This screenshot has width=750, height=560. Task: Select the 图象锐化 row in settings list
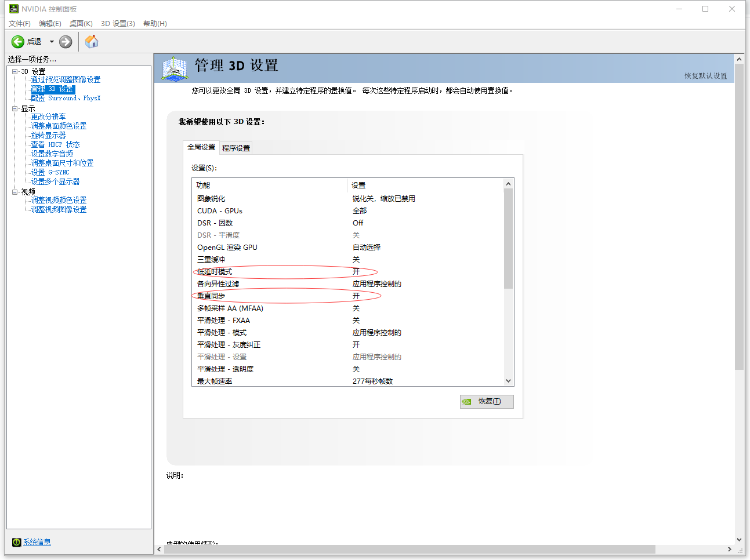[347, 199]
